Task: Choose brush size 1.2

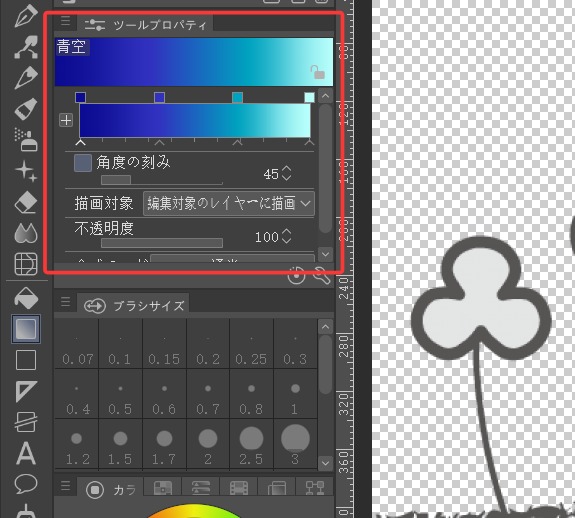Action: click(77, 444)
